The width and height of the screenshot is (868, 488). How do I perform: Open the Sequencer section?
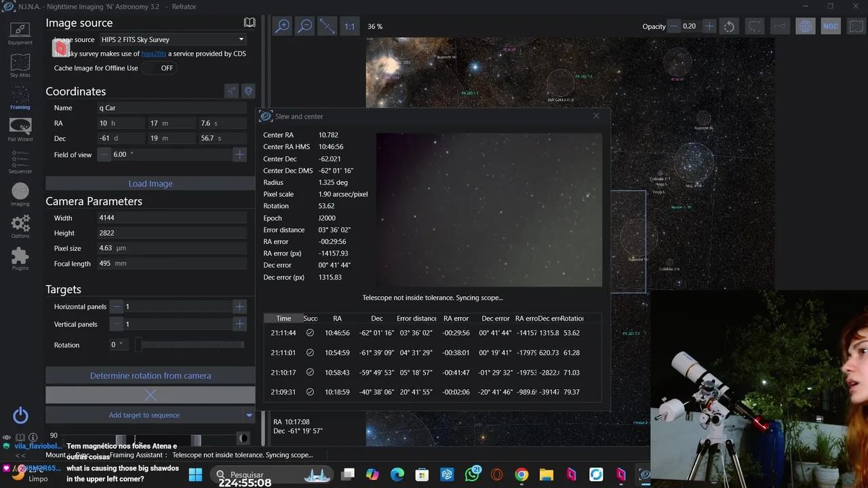point(20,162)
